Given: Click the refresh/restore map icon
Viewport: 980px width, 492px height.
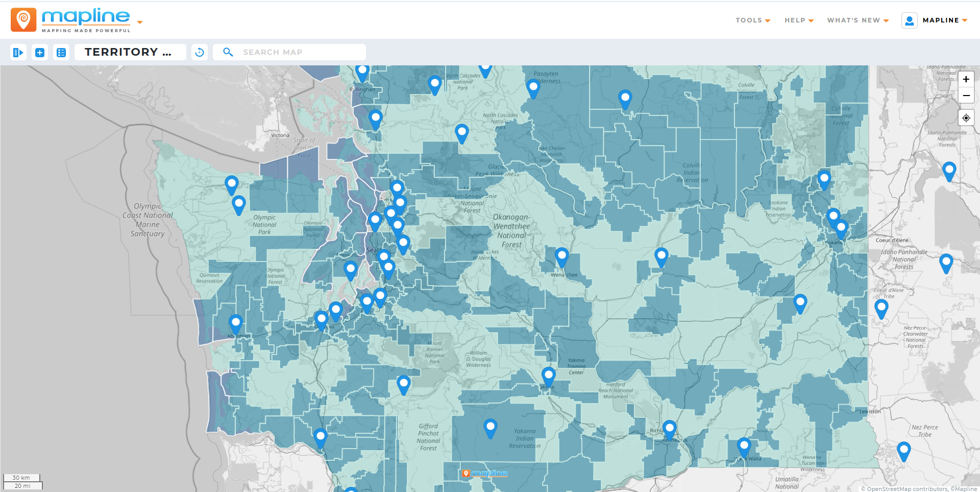Looking at the screenshot, I should point(200,52).
